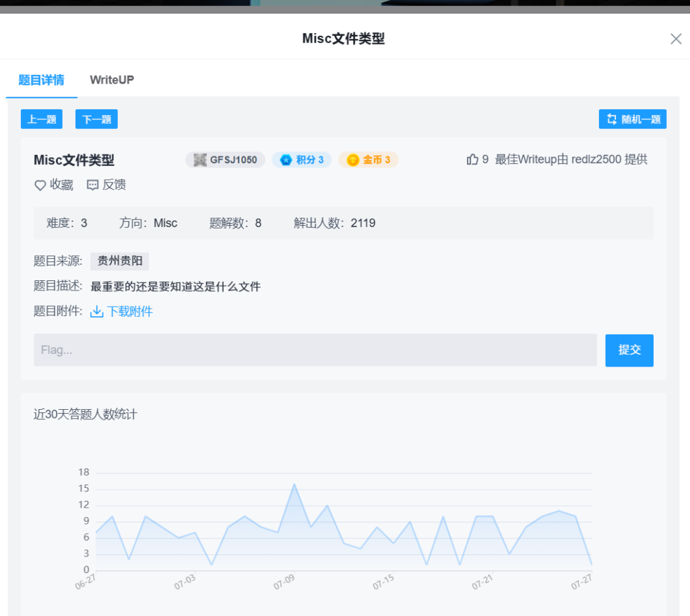This screenshot has width=690, height=616.
Task: Go to next challenge with 下一题
Action: click(96, 119)
